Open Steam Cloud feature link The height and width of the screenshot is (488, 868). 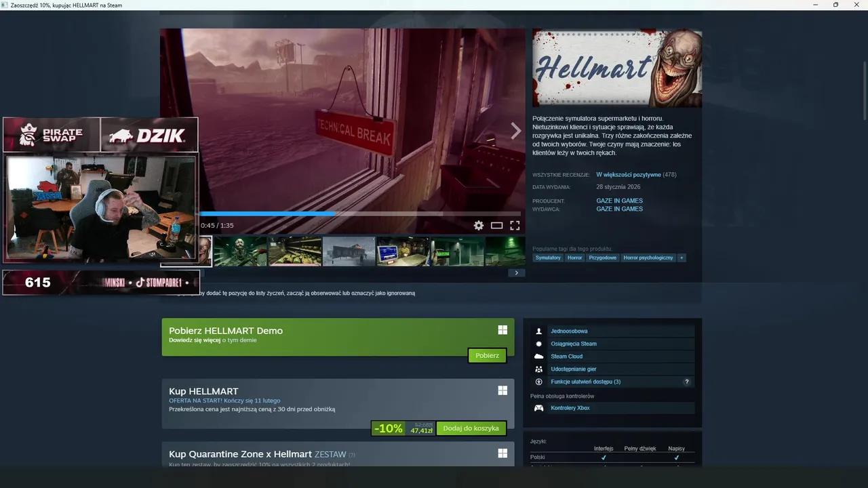point(566,357)
